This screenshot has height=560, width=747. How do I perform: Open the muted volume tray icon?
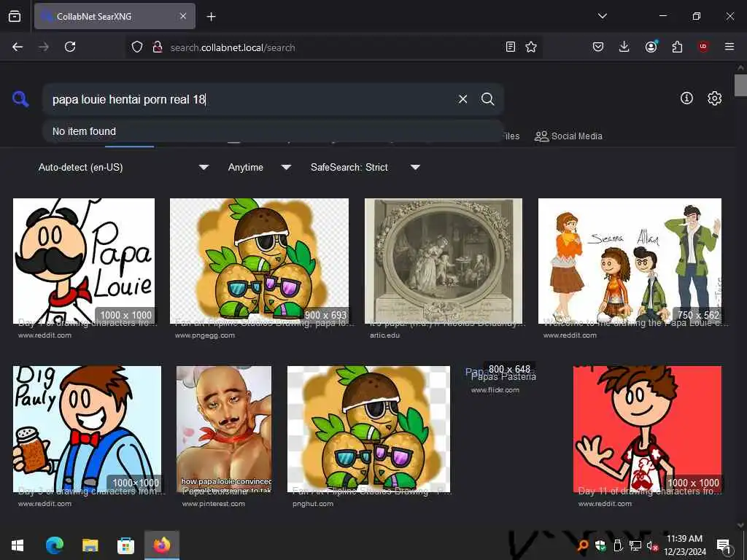(651, 545)
